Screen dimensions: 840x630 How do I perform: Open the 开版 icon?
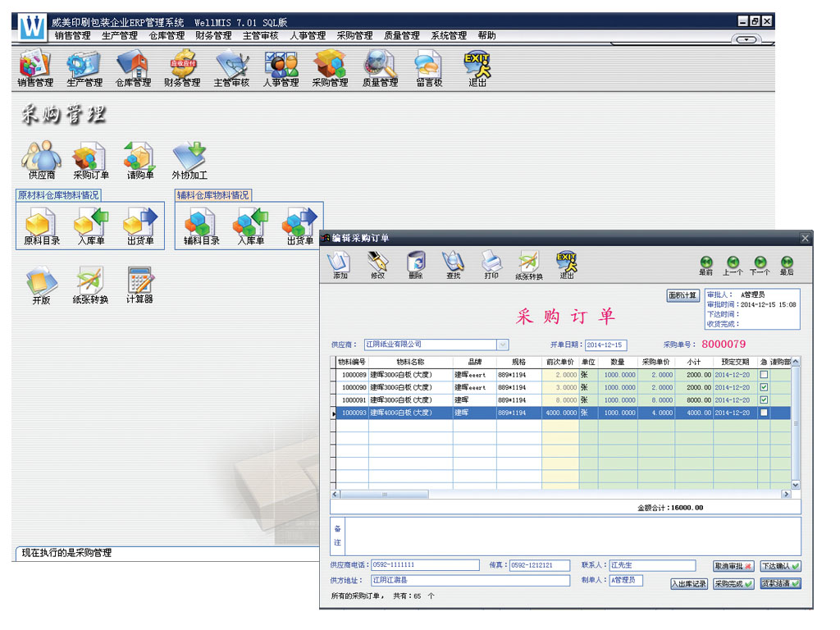41,285
